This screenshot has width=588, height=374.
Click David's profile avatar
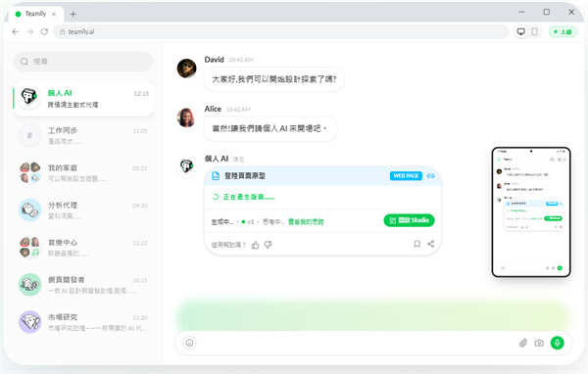(186, 69)
